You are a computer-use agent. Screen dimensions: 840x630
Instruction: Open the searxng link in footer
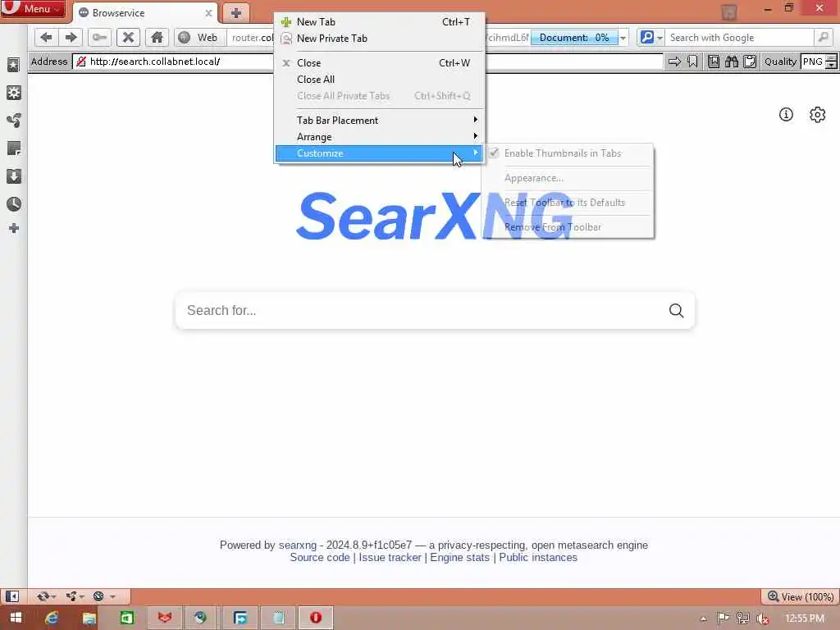coord(297,545)
